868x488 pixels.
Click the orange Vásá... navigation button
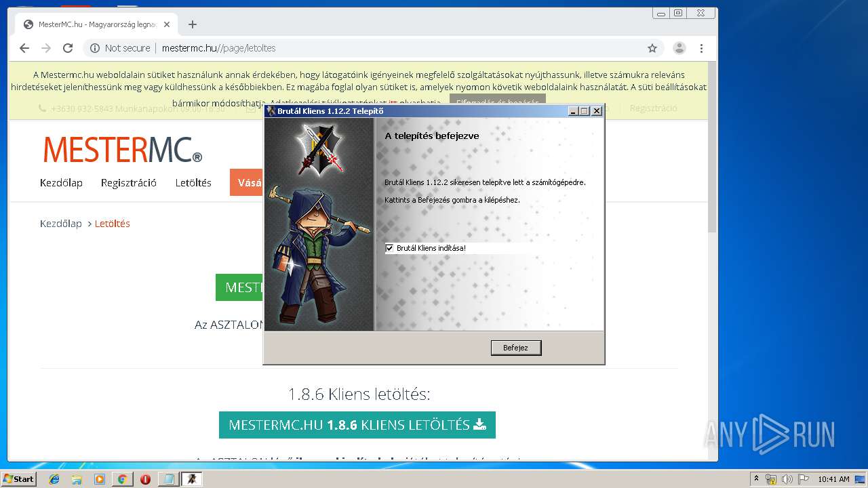click(247, 183)
